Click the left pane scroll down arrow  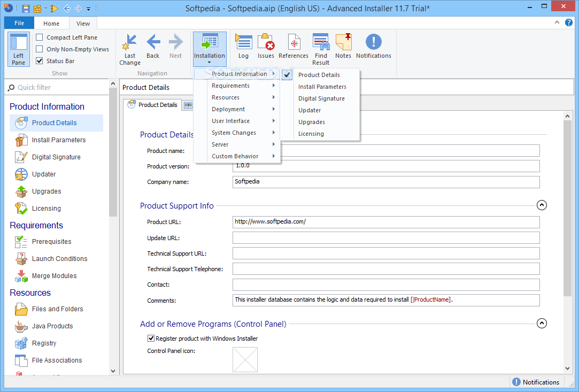click(x=113, y=371)
